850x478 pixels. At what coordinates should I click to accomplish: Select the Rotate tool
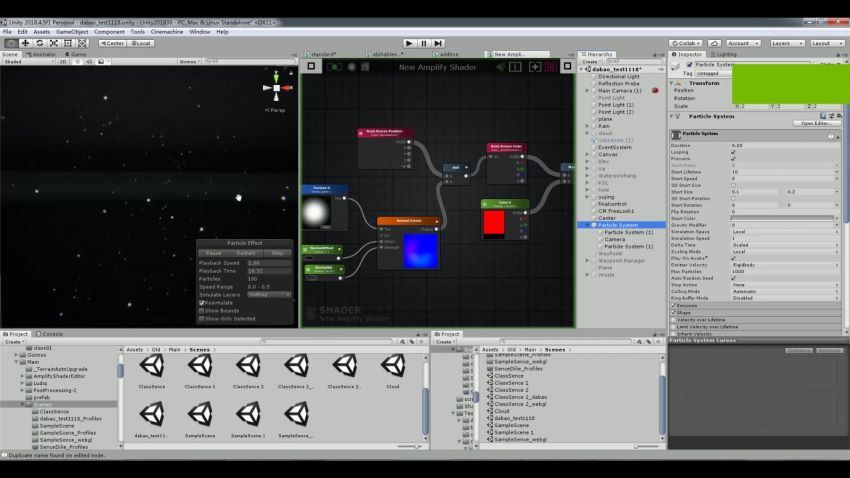click(x=39, y=43)
